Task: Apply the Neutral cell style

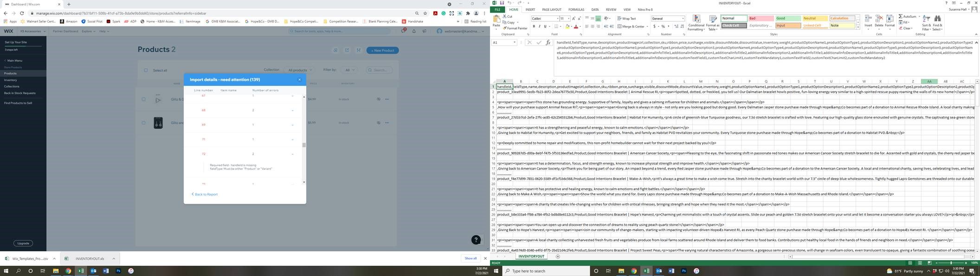Action: pyautogui.click(x=815, y=19)
